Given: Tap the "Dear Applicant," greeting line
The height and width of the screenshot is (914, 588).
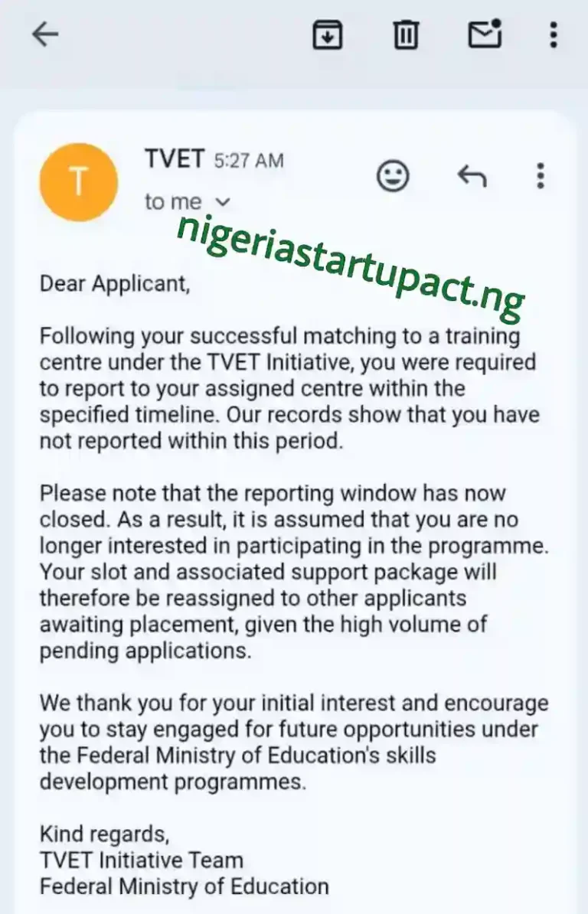Looking at the screenshot, I should coord(114,284).
